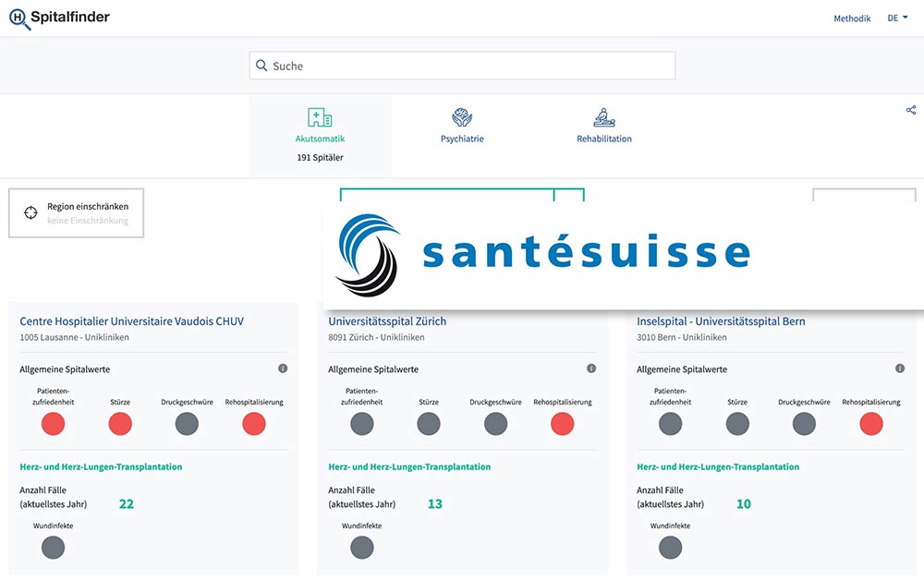The height and width of the screenshot is (580, 924).
Task: Open the Methodik page
Action: pos(852,18)
